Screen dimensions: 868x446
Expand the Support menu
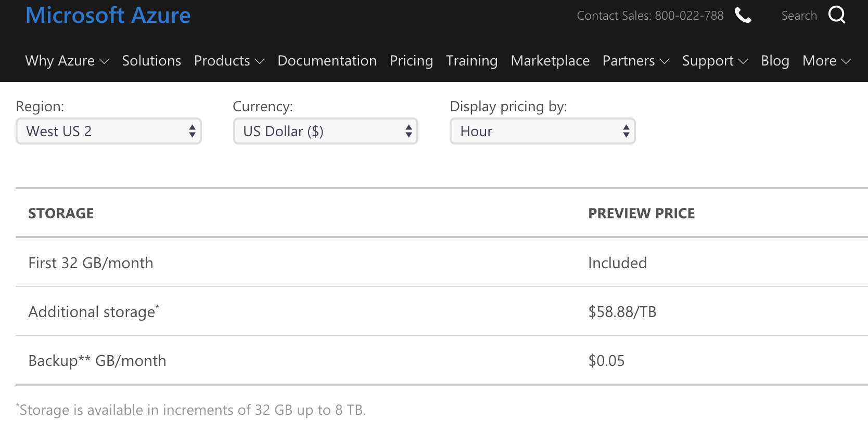(x=715, y=61)
